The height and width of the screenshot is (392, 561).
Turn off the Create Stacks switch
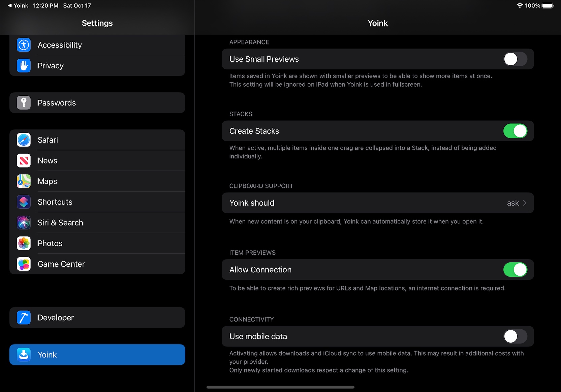(x=515, y=131)
